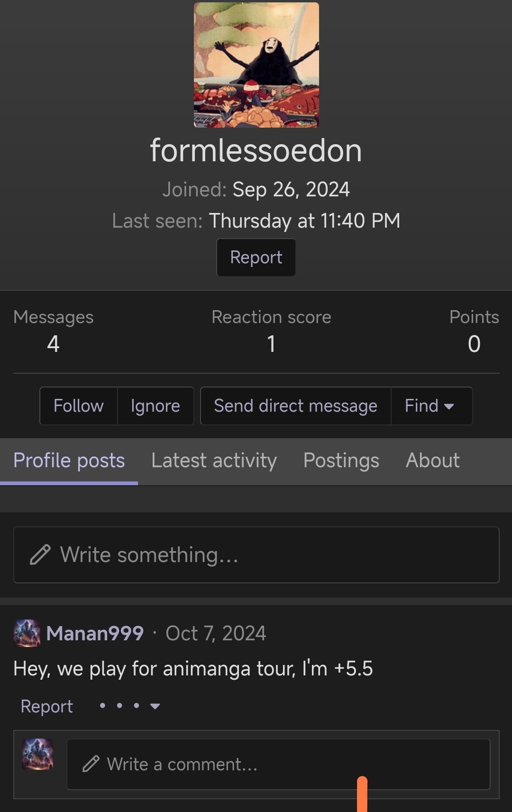The height and width of the screenshot is (812, 512).
Task: Click the pencil icon in Write something box
Action: [x=40, y=554]
